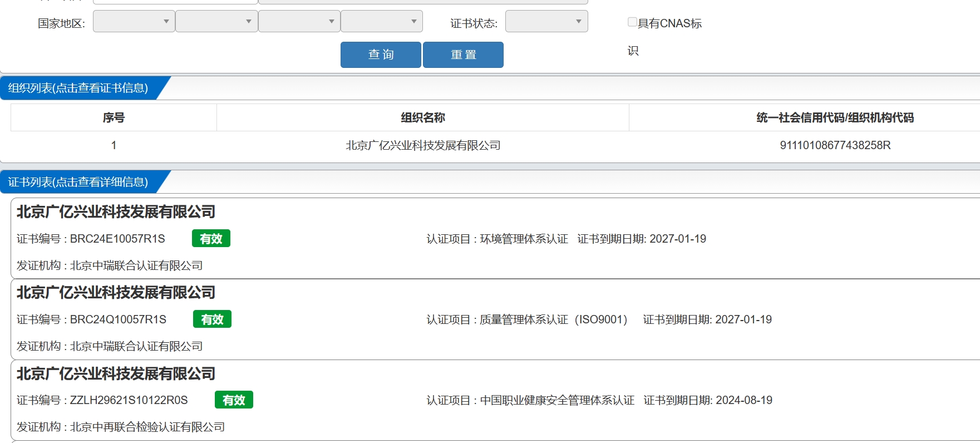The width and height of the screenshot is (980, 443).
Task: Click the first certificate card's company title
Action: [116, 212]
